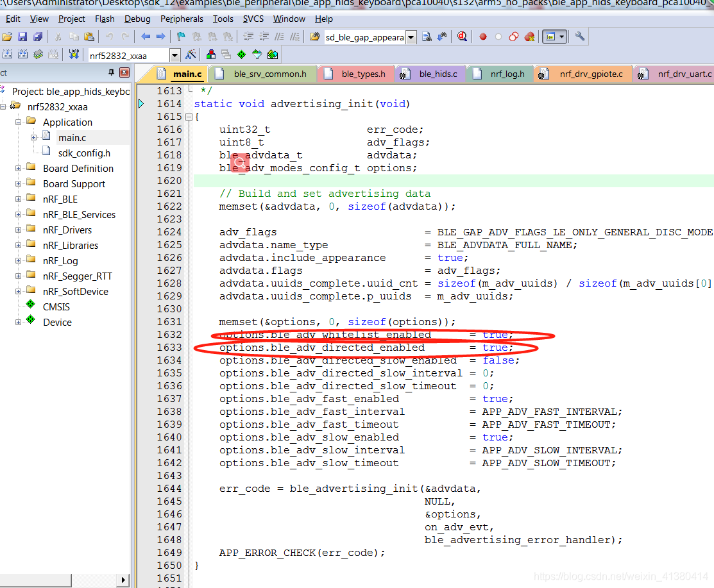Collapse the Application folder
The width and height of the screenshot is (714, 588).
coord(18,122)
